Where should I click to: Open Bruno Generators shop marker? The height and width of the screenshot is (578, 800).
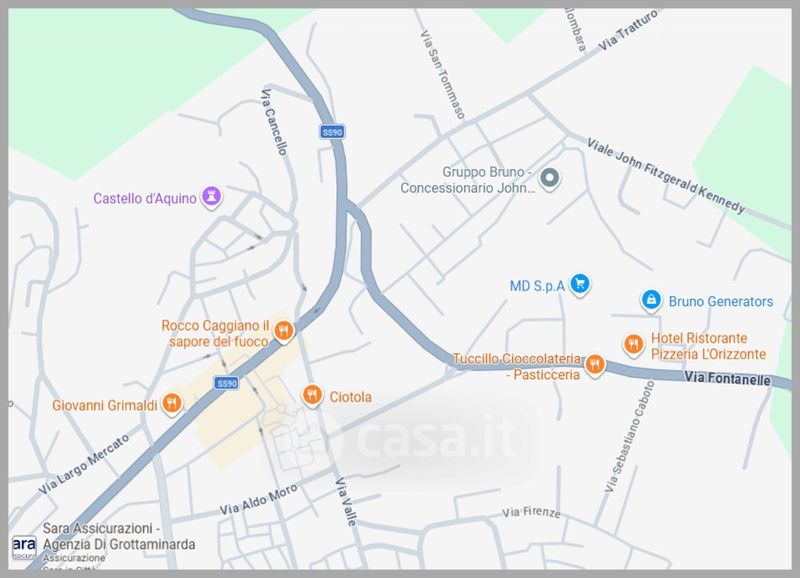point(651,300)
